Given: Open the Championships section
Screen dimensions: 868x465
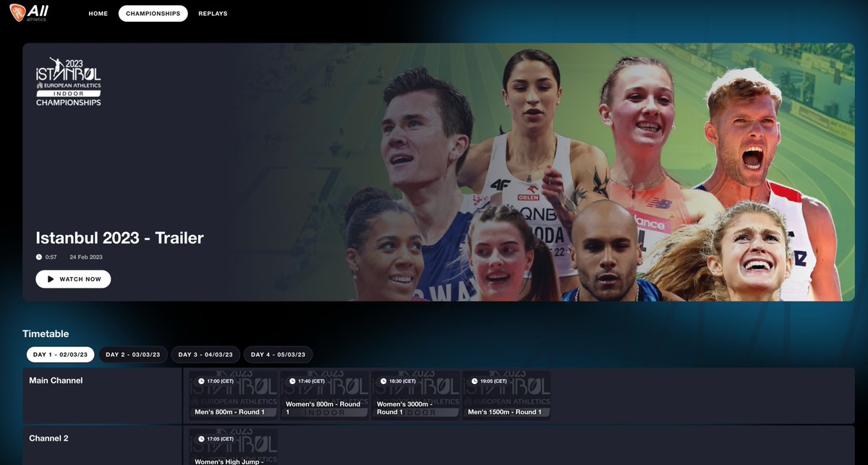Looking at the screenshot, I should [x=153, y=14].
